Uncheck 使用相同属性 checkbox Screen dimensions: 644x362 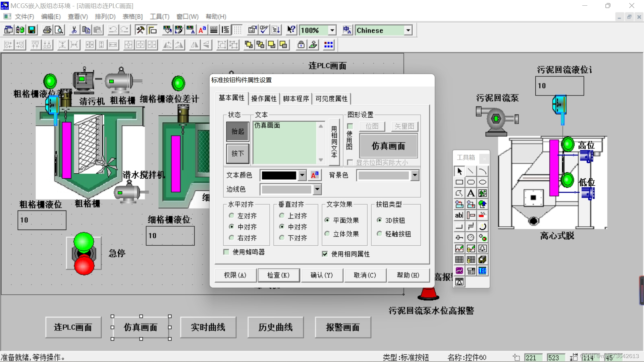325,254
